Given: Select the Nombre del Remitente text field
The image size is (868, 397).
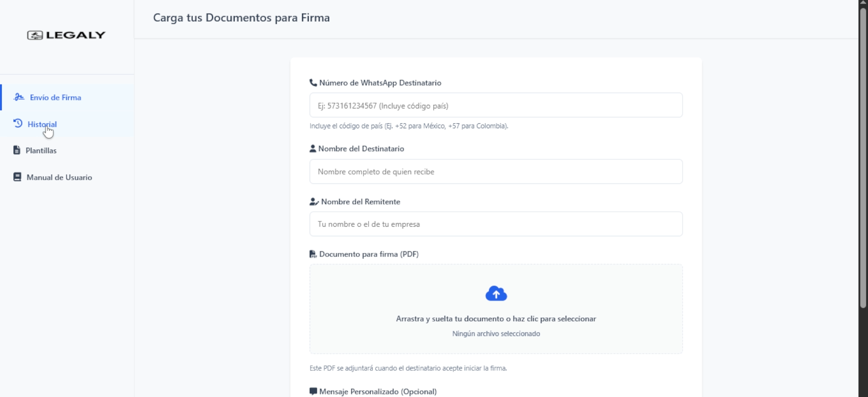Looking at the screenshot, I should (x=496, y=224).
